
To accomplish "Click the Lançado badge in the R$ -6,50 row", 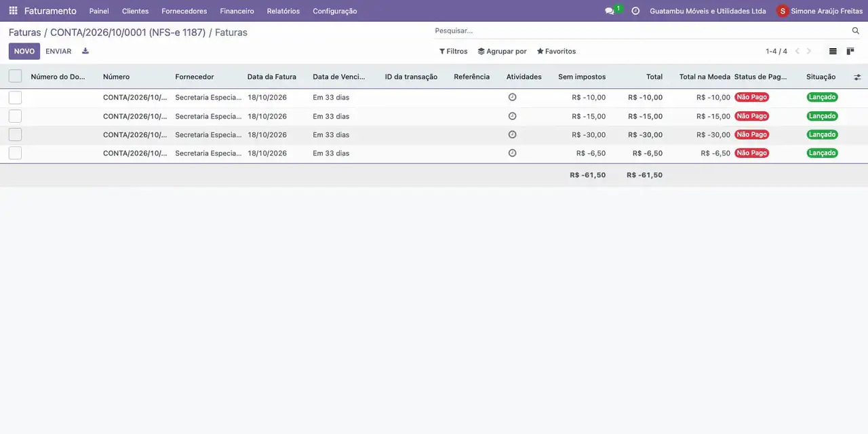I will pyautogui.click(x=822, y=153).
